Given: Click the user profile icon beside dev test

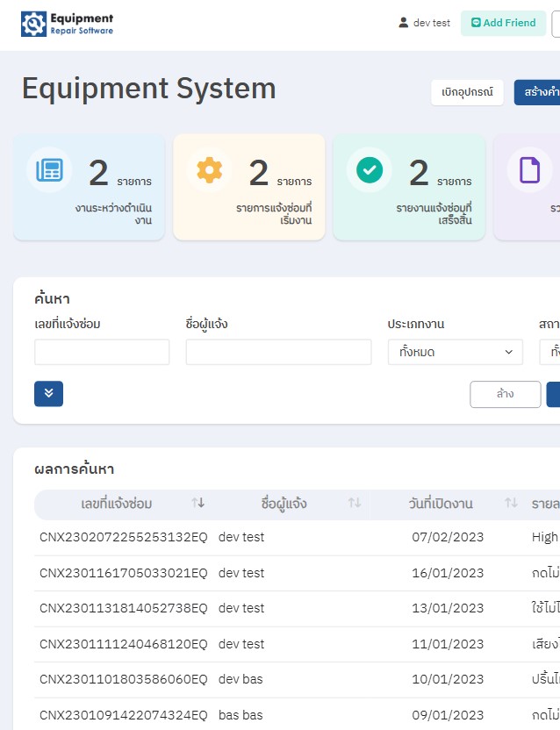Looking at the screenshot, I should (404, 23).
